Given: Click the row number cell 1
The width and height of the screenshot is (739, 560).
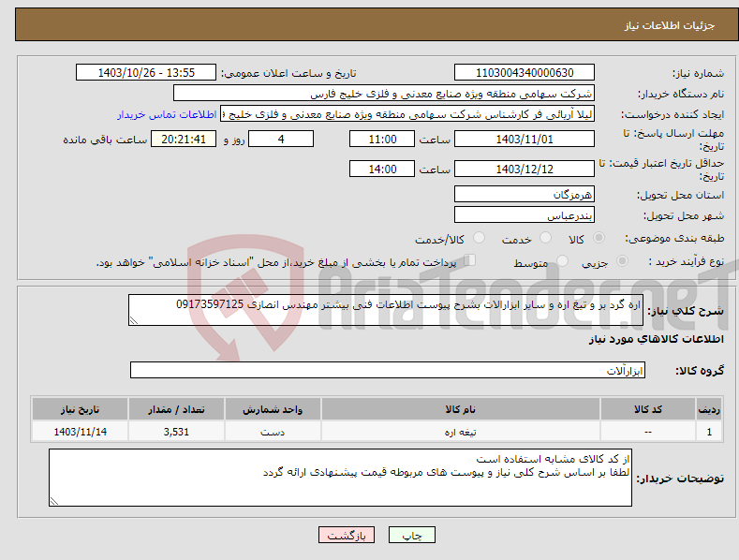Looking at the screenshot, I should pyautogui.click(x=709, y=432).
